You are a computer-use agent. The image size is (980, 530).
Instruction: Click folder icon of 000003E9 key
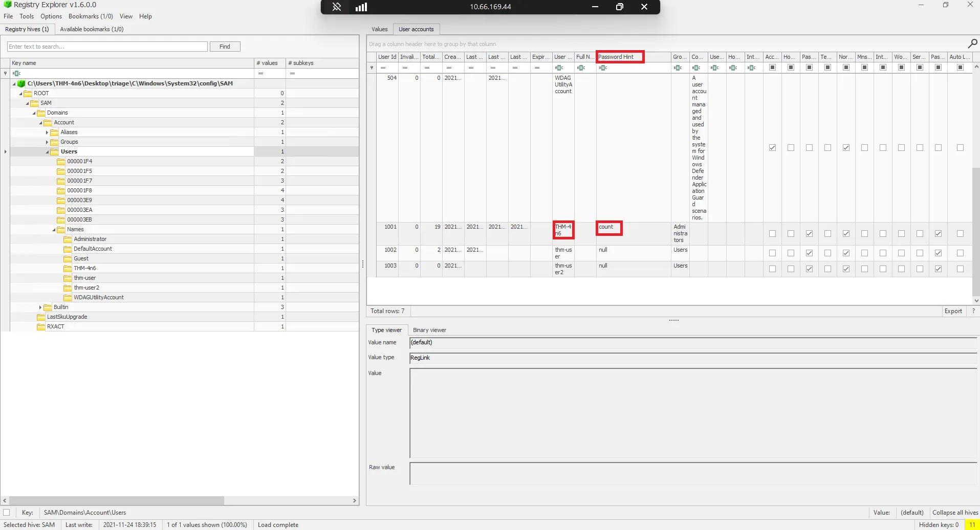61,200
